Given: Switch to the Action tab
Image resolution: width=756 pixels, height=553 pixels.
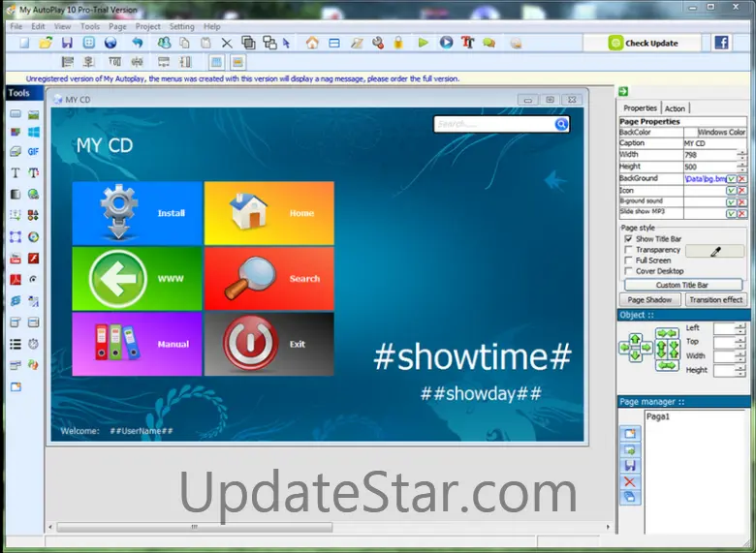Looking at the screenshot, I should point(675,108).
